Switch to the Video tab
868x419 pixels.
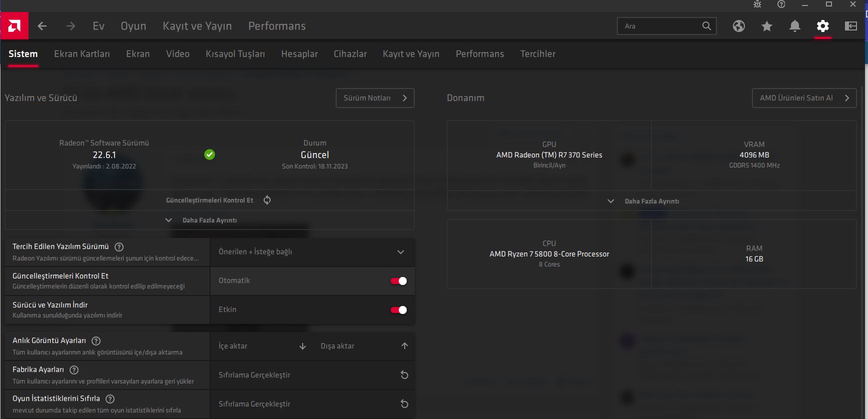(x=178, y=54)
